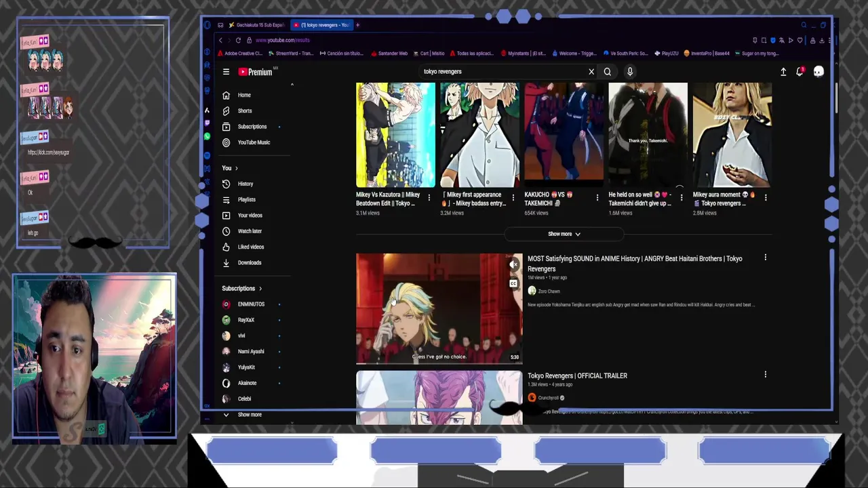Open the Nami Ayashi subscription channel

pos(252,351)
